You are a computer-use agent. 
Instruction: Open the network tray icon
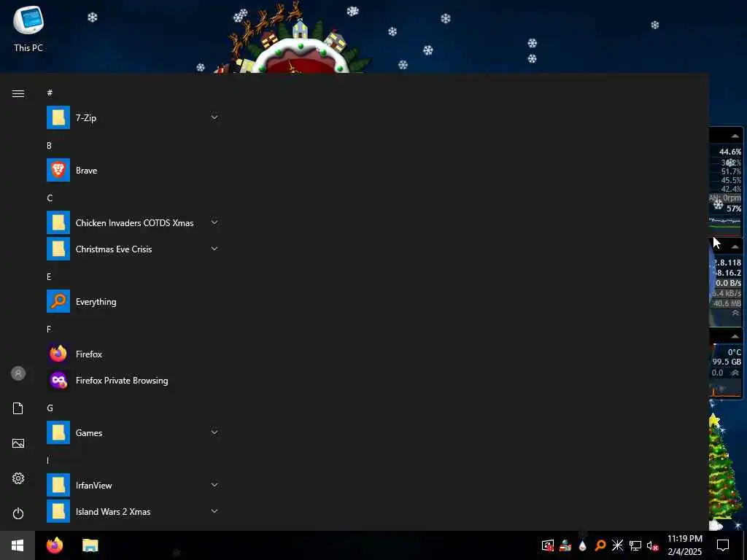[x=635, y=545]
